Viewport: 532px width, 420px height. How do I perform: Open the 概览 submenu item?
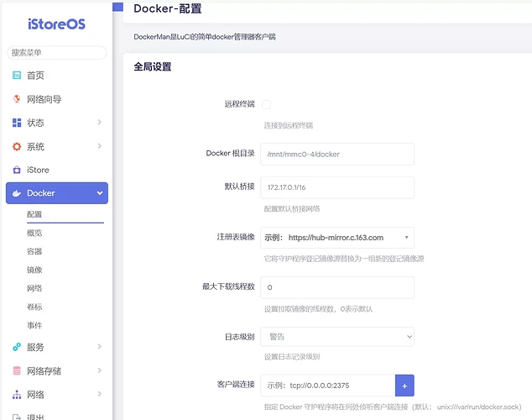tap(34, 233)
